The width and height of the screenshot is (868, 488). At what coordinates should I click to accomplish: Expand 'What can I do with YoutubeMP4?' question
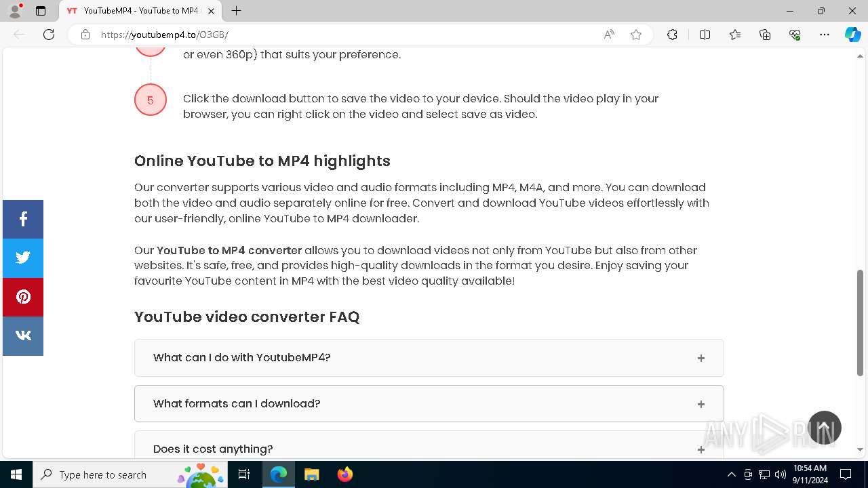point(429,358)
